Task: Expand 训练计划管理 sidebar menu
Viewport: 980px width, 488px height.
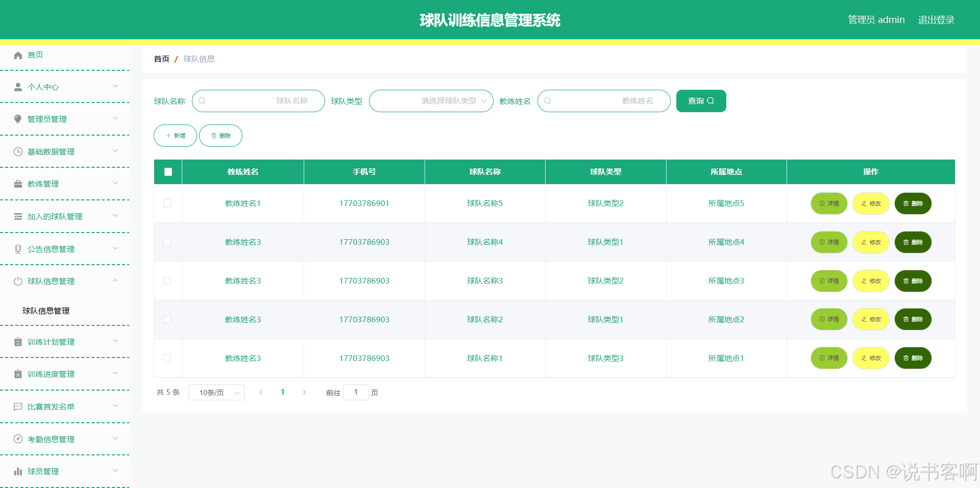Action: tap(115, 341)
